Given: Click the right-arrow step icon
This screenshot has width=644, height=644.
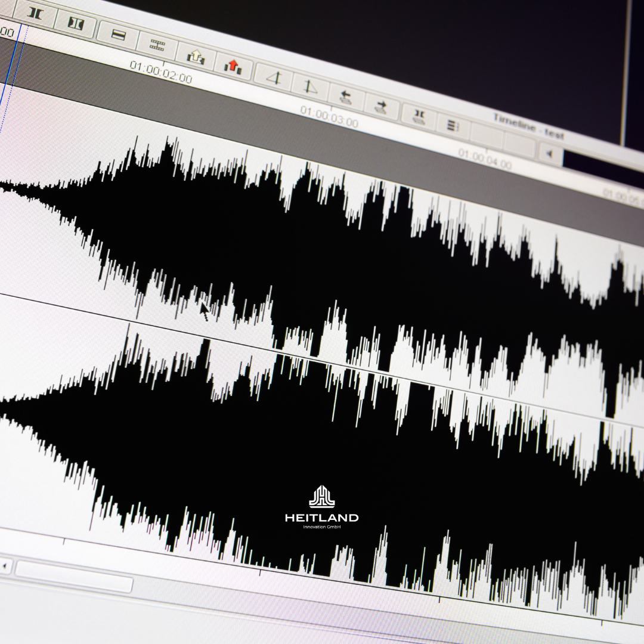Looking at the screenshot, I should 381,107.
